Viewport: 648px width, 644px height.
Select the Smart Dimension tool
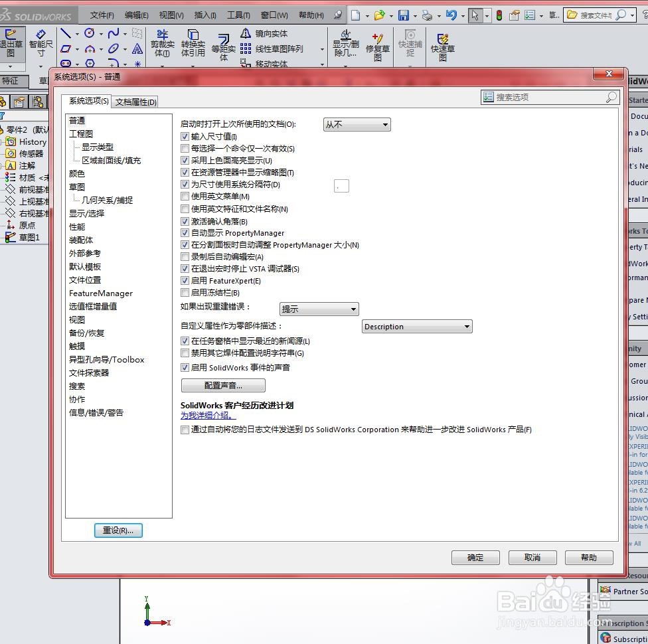tap(41, 43)
